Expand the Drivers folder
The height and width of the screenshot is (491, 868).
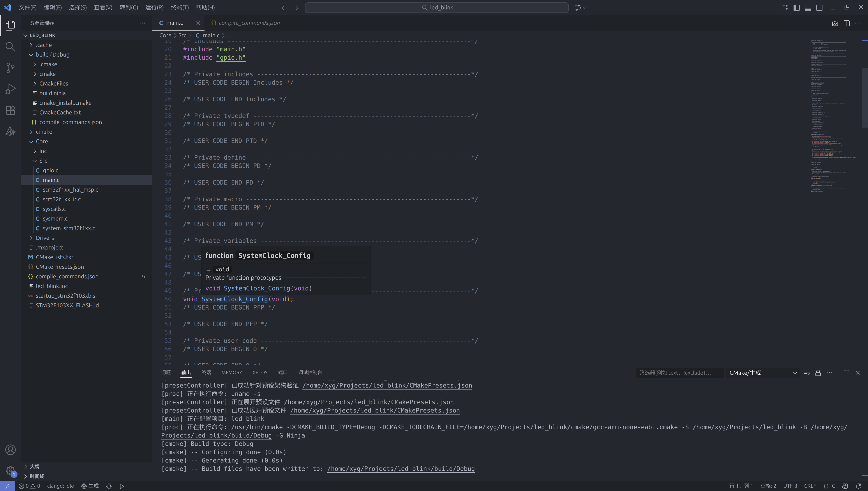[45, 238]
